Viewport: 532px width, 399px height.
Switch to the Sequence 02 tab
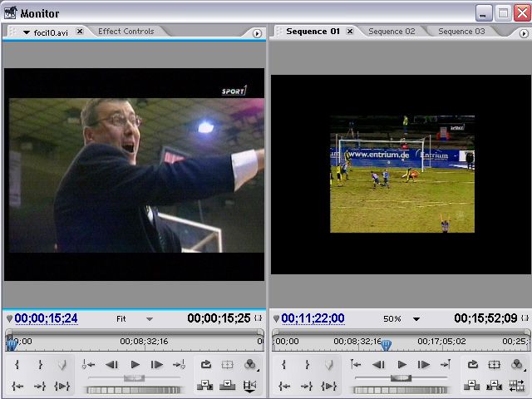(392, 32)
